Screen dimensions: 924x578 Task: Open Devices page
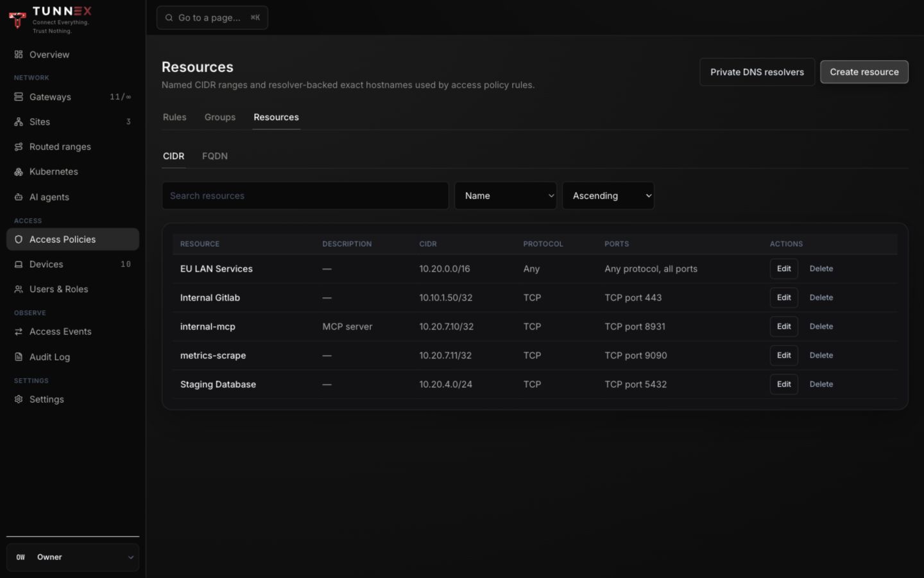[x=73, y=265]
